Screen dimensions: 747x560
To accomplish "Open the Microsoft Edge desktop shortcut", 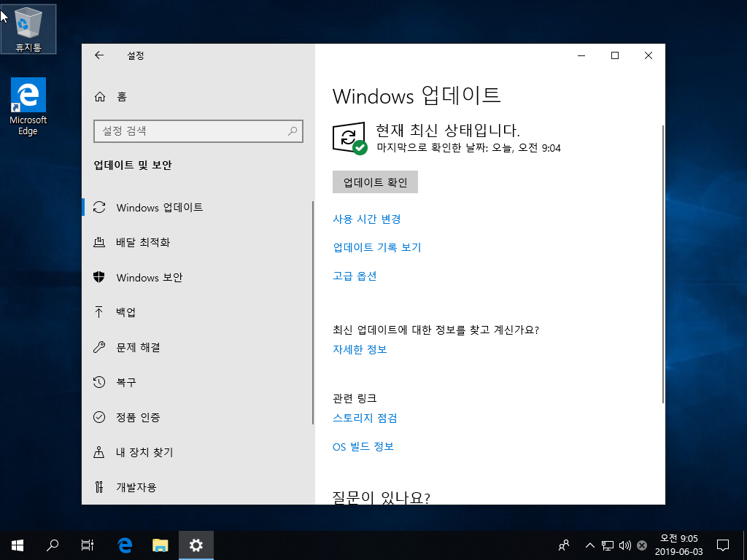I will click(x=28, y=106).
